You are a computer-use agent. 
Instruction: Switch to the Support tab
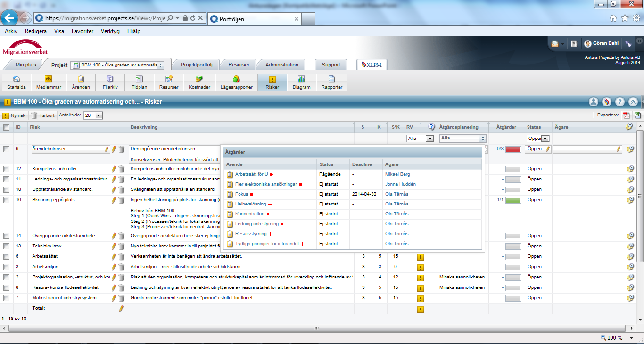(x=331, y=65)
